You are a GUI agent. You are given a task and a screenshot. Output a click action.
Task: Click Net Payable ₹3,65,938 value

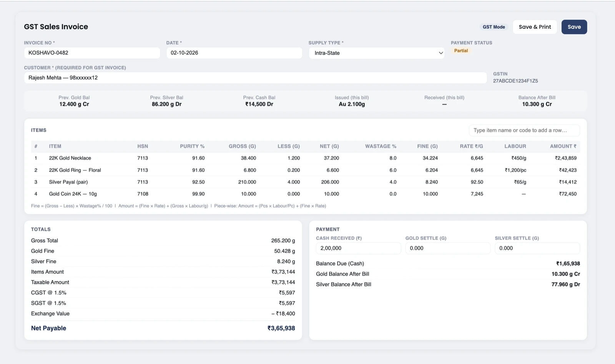(x=281, y=328)
